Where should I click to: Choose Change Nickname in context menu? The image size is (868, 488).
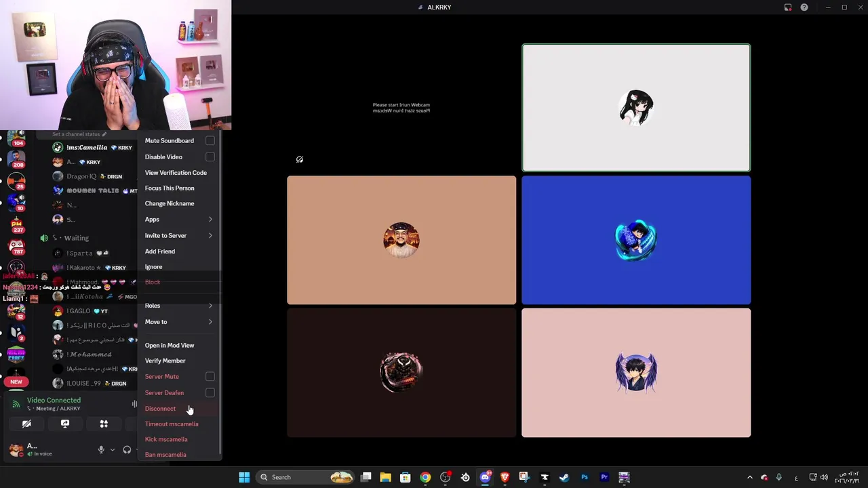point(170,204)
